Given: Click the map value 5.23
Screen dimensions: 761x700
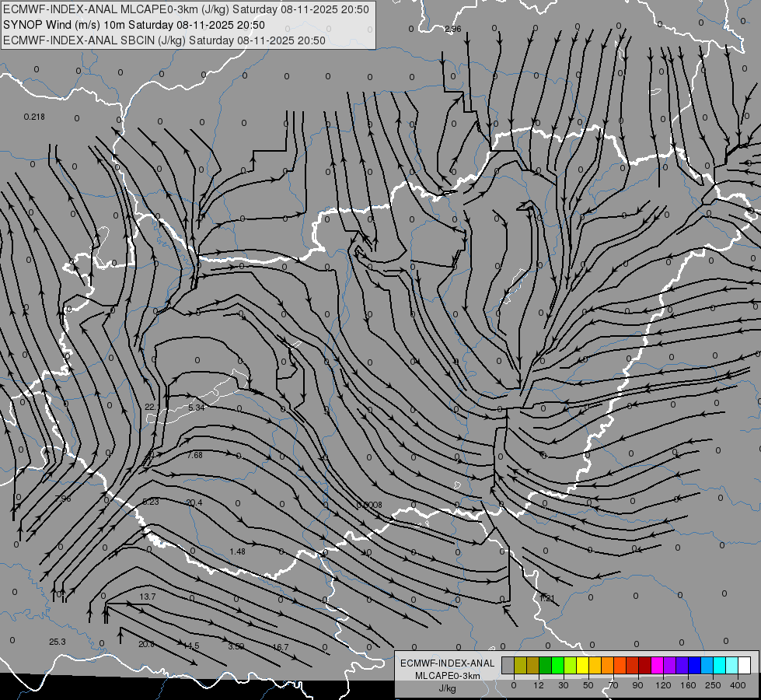Looking at the screenshot, I should pyautogui.click(x=151, y=502).
